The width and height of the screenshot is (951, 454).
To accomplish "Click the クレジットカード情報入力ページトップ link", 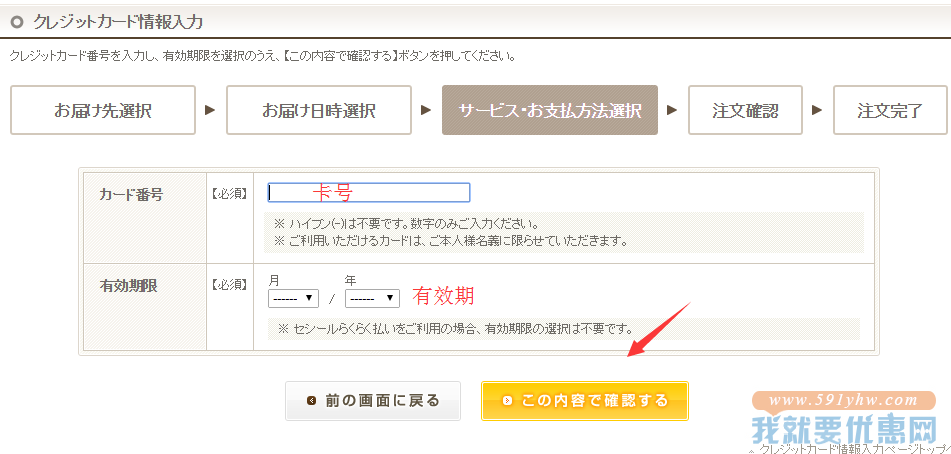I will 851,449.
